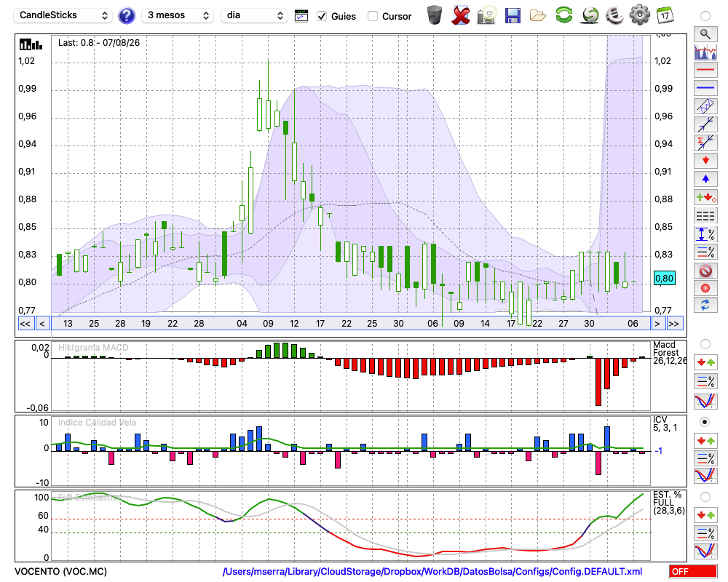Open the calendar icon showing 17

[665, 15]
